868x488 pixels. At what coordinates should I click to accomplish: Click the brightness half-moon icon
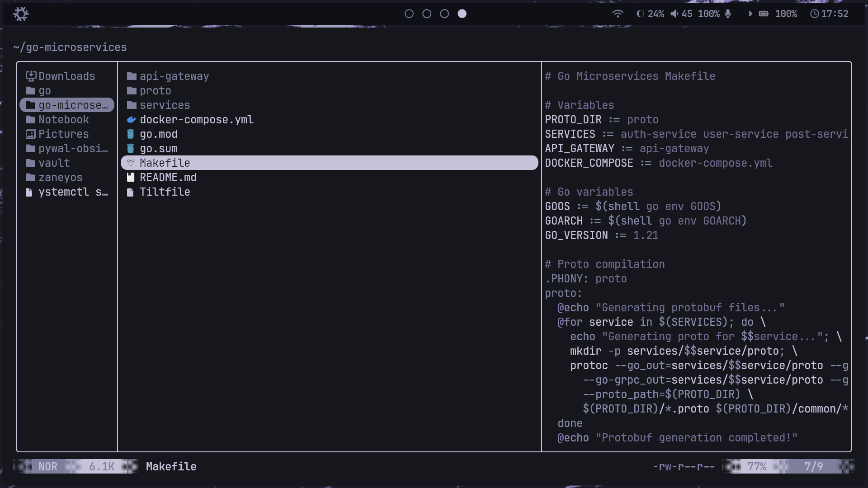[640, 14]
